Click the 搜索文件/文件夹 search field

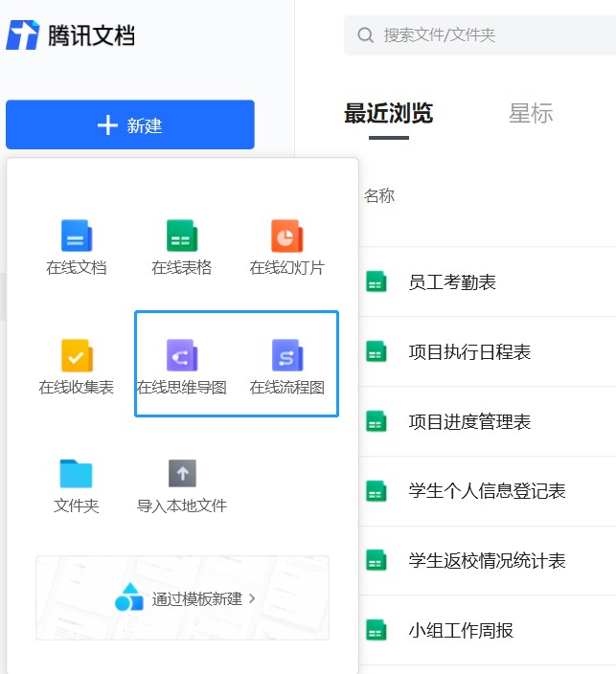click(x=480, y=35)
